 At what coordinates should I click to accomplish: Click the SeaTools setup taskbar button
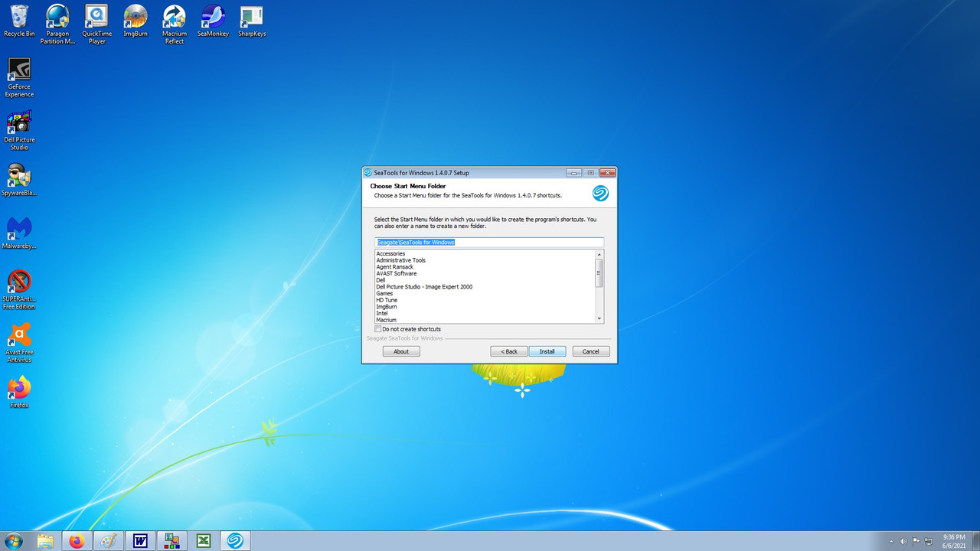236,541
